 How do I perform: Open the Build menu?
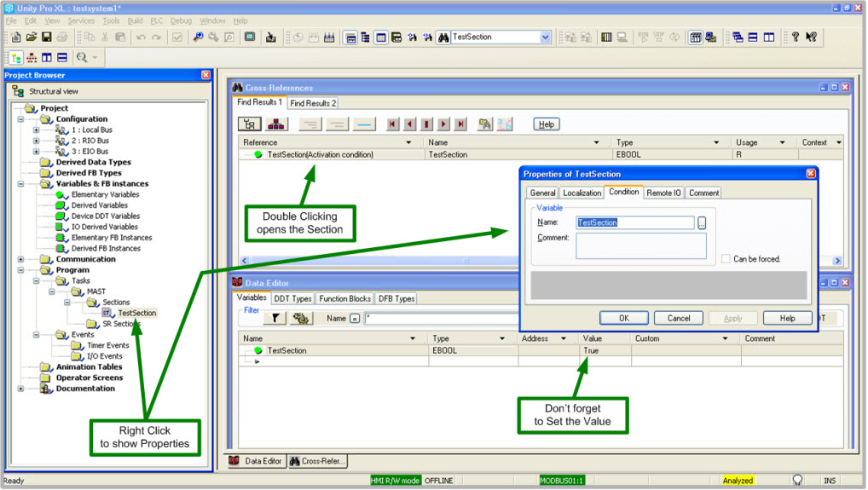pyautogui.click(x=135, y=20)
